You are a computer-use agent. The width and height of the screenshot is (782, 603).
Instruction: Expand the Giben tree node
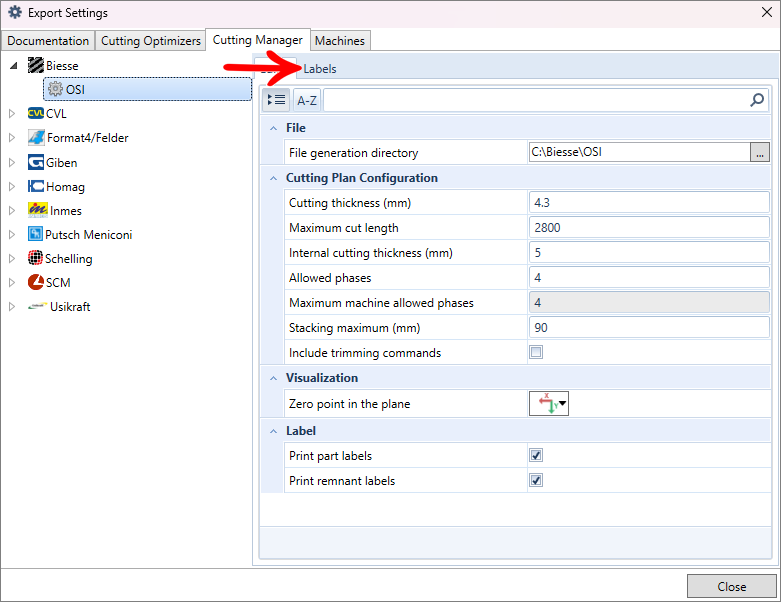[12, 162]
